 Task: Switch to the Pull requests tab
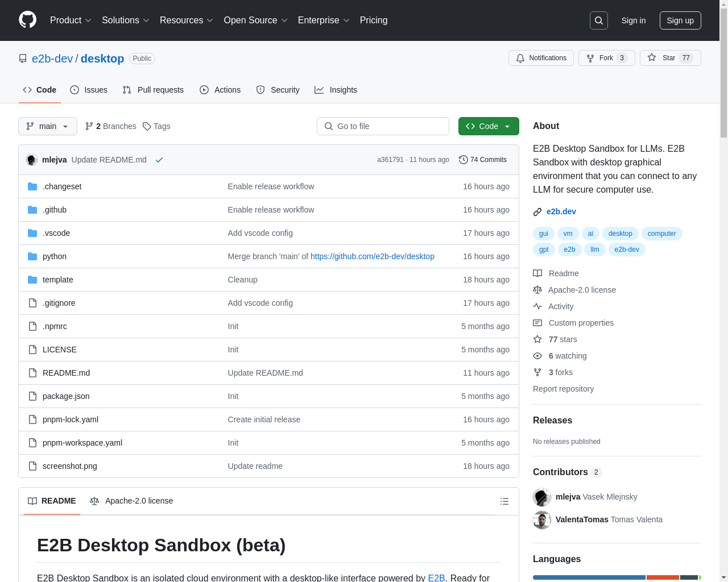coord(153,90)
